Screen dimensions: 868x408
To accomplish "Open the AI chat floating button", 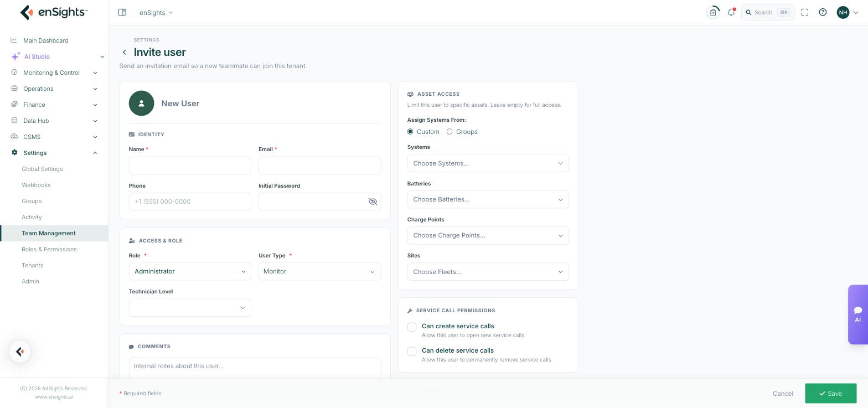I will 858,314.
